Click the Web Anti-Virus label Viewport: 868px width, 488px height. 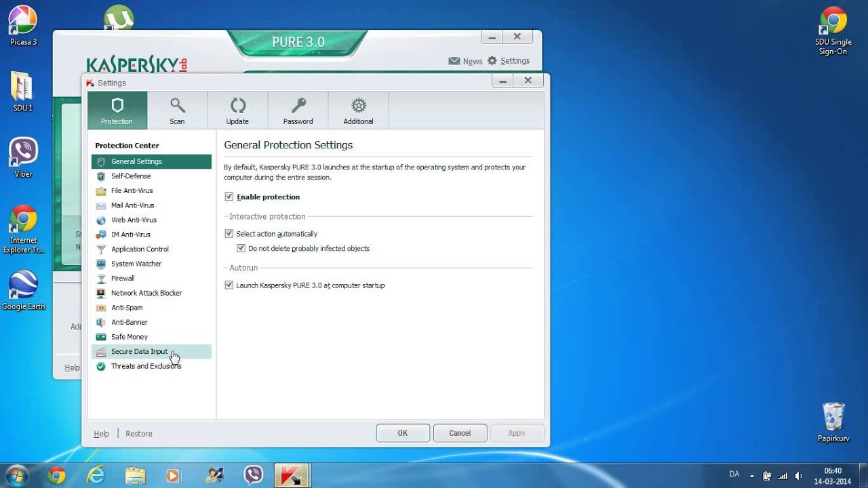[x=134, y=220]
